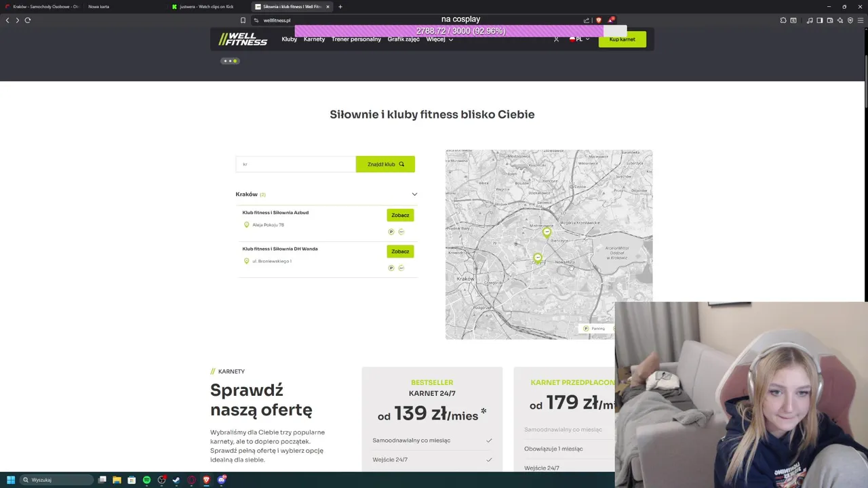Click parking icon under DH Wanda club
The height and width of the screenshot is (488, 868).
point(391,268)
